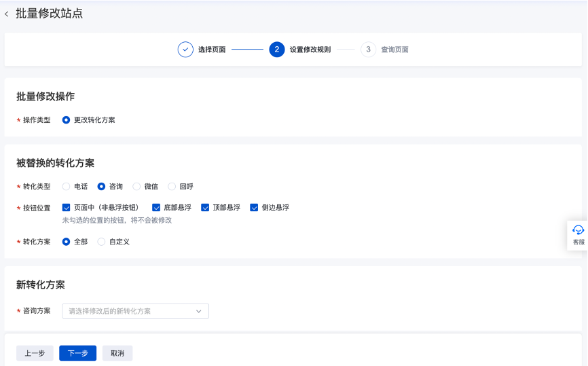Screen dimensions: 588x366
Task: Toggle the 顶部悬浮 checkbox
Action: 205,208
